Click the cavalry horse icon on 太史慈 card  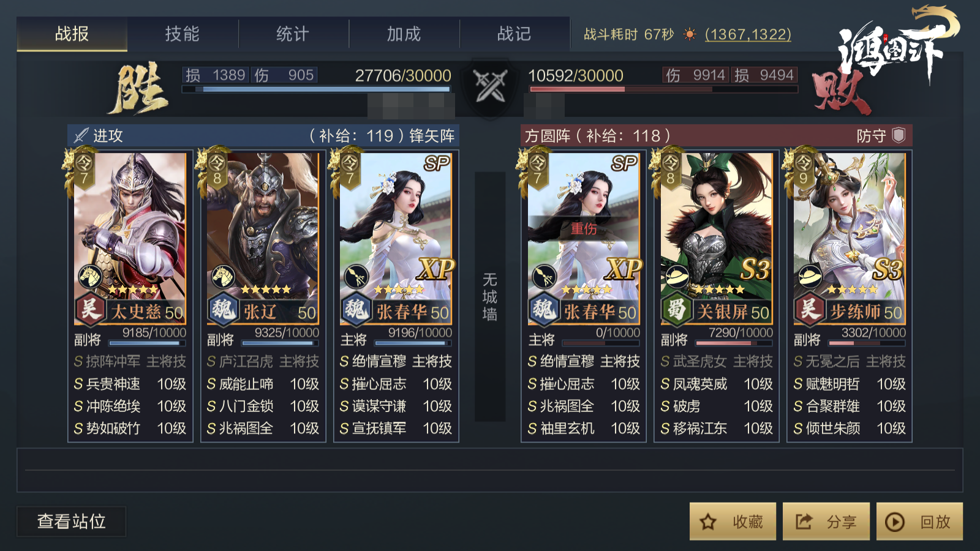click(90, 276)
